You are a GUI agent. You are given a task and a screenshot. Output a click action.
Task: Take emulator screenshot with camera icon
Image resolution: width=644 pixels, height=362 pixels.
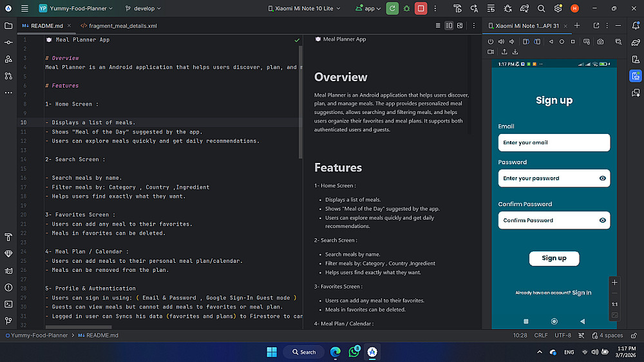(600, 41)
